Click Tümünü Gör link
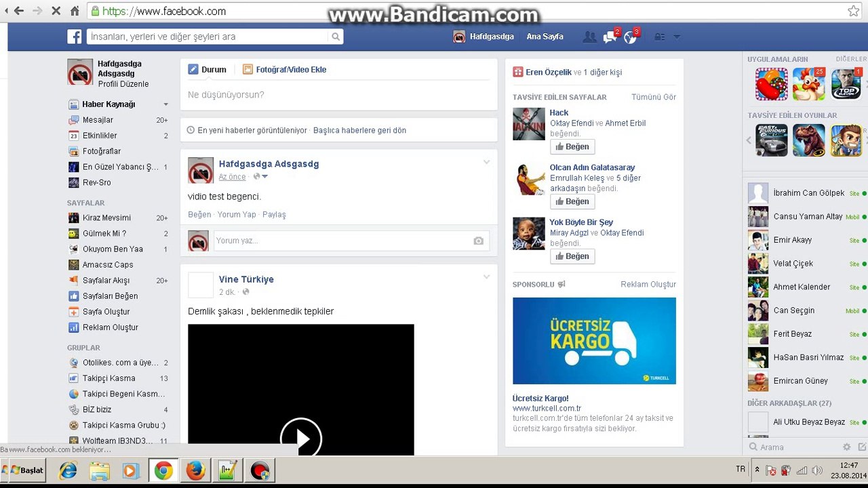 pos(654,97)
